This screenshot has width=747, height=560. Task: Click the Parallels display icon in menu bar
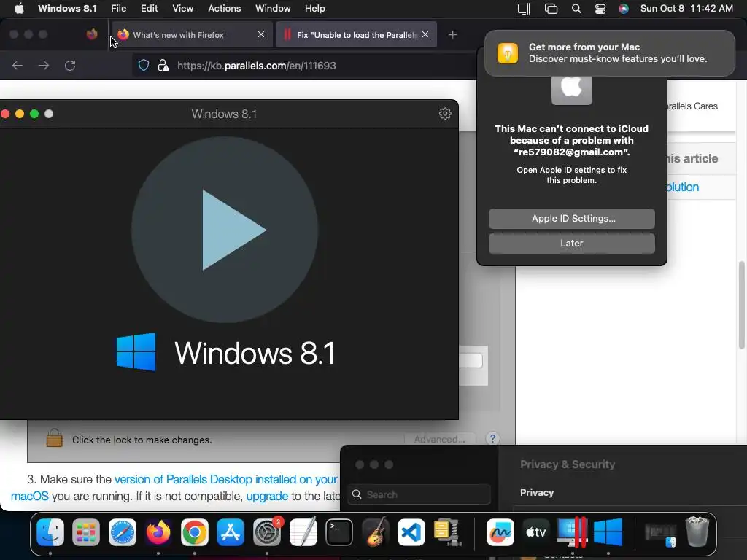point(524,9)
